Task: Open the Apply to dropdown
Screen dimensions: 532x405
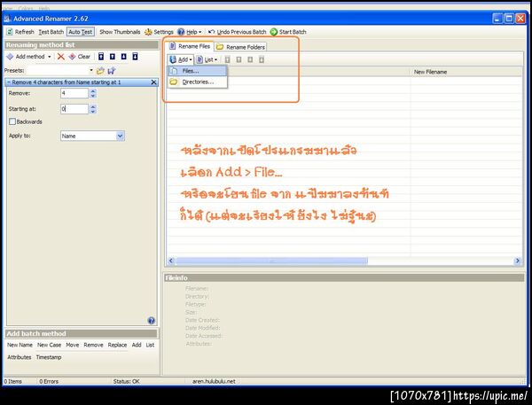Action: point(120,136)
